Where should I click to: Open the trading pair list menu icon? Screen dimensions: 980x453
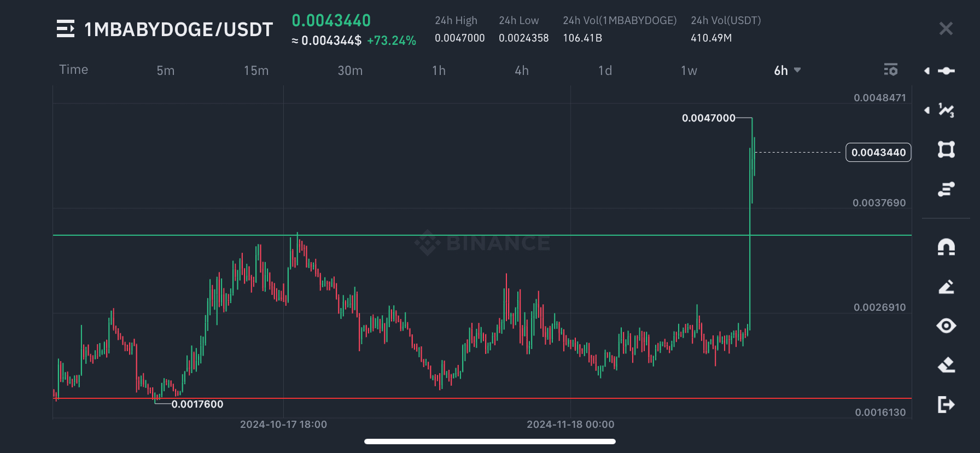(66, 28)
